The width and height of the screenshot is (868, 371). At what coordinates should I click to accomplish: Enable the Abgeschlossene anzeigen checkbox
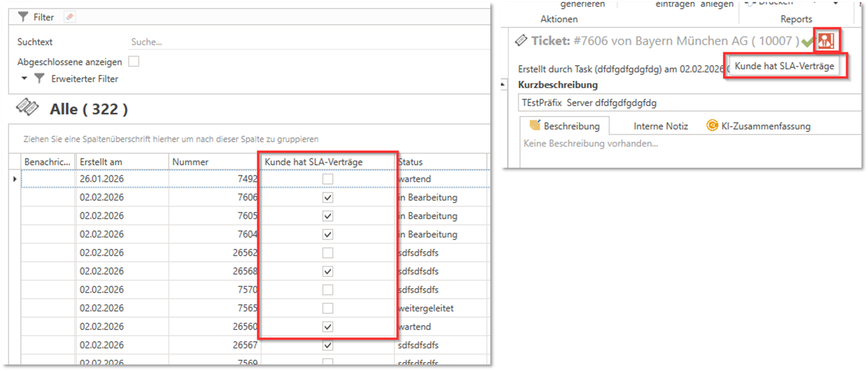pos(134,62)
